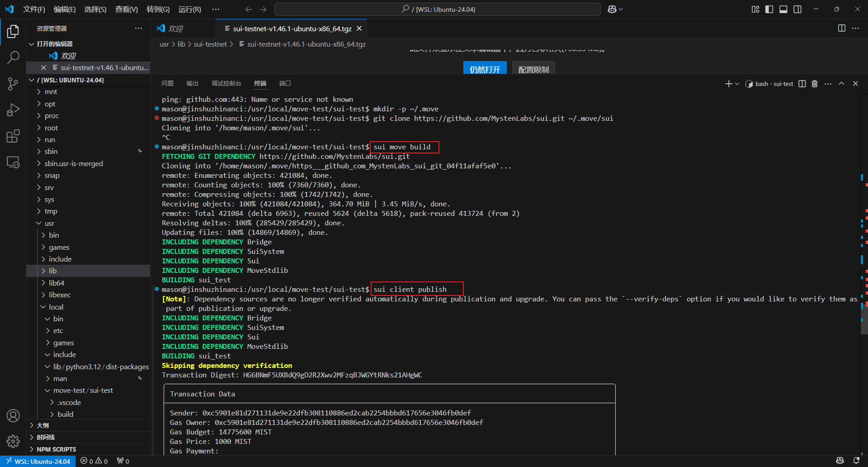Open Explorer views and more actions ellipsis

pos(138,28)
